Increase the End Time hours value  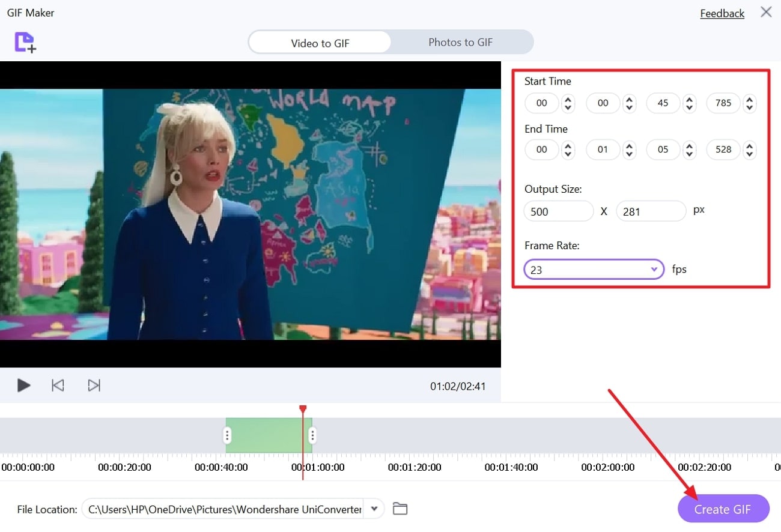568,146
